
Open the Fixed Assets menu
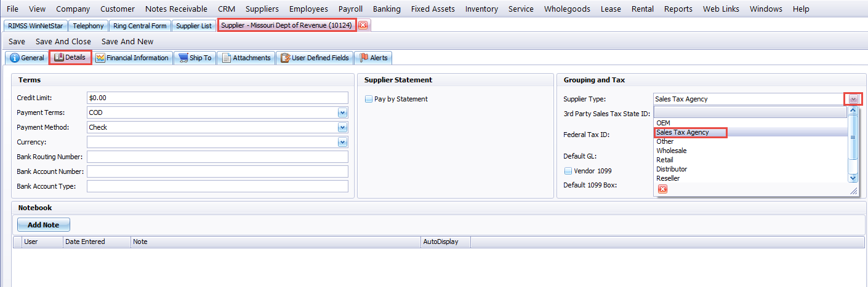433,9
